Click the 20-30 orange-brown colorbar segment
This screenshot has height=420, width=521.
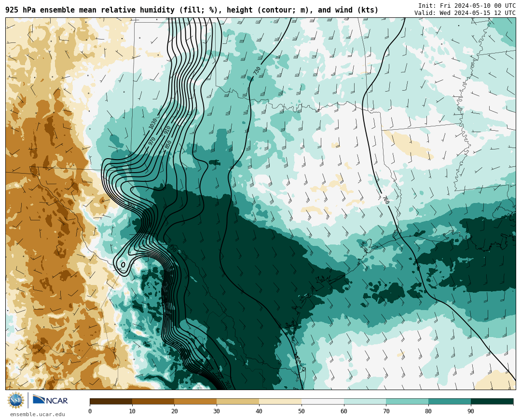195,401
